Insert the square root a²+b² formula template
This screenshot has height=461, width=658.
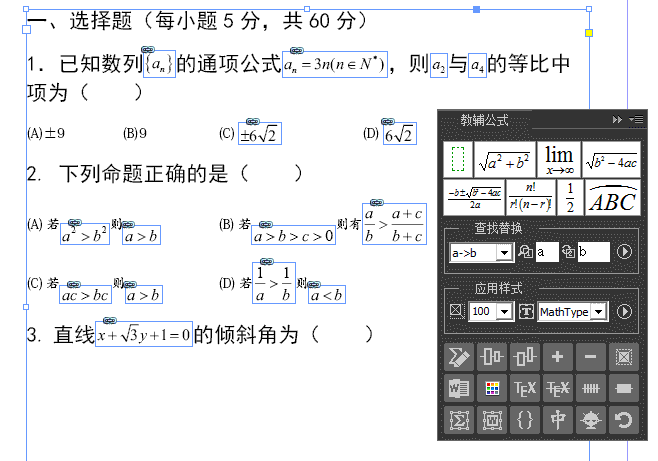click(504, 160)
